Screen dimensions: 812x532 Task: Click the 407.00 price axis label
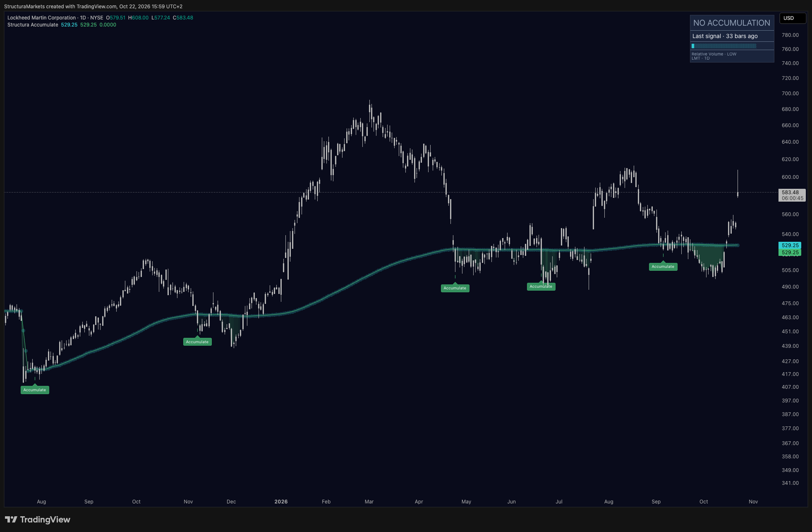coord(790,387)
